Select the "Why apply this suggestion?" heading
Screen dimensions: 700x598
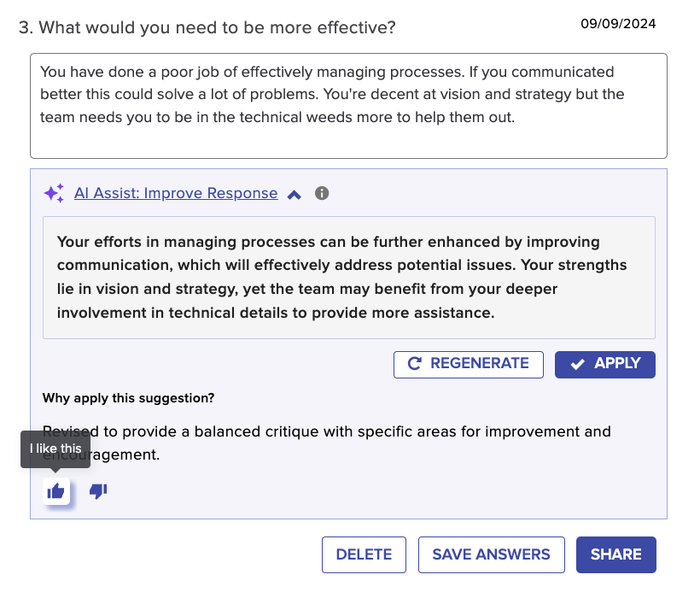(x=129, y=398)
